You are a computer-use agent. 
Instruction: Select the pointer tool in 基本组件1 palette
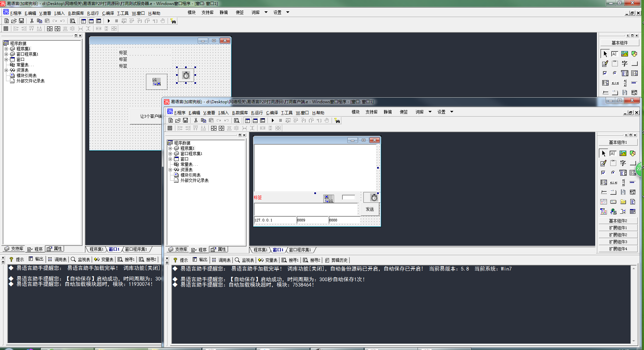tap(603, 153)
